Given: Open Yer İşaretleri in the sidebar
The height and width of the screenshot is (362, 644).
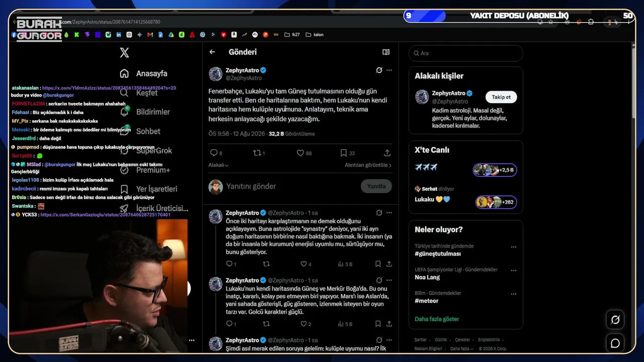Looking at the screenshot, I should pos(148,189).
